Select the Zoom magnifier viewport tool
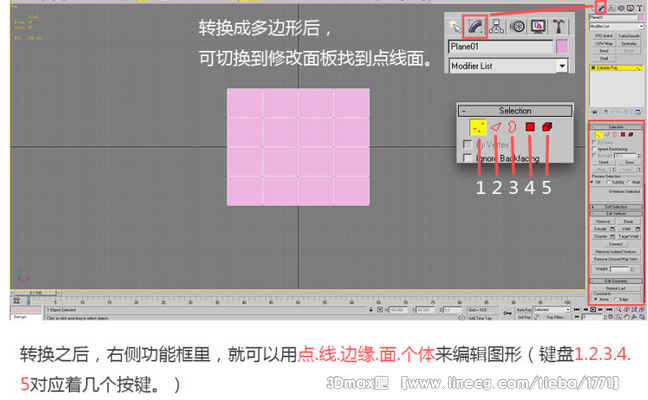 click(x=619, y=310)
